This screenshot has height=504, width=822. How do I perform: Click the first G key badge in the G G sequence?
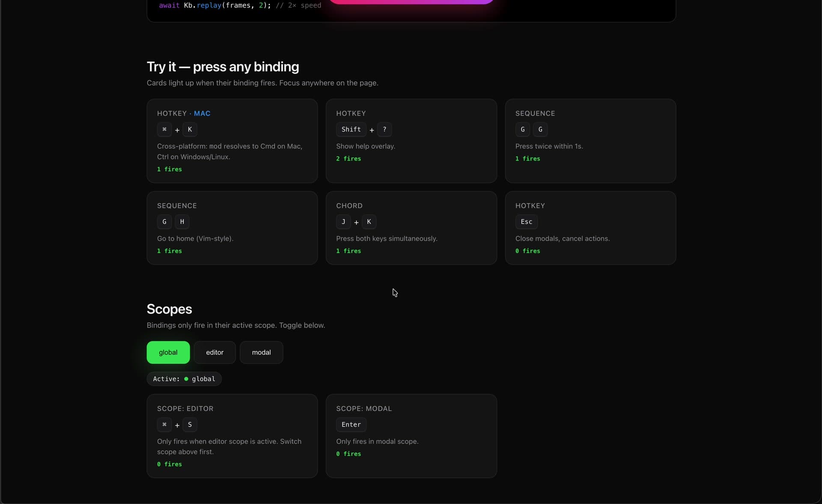pyautogui.click(x=523, y=130)
